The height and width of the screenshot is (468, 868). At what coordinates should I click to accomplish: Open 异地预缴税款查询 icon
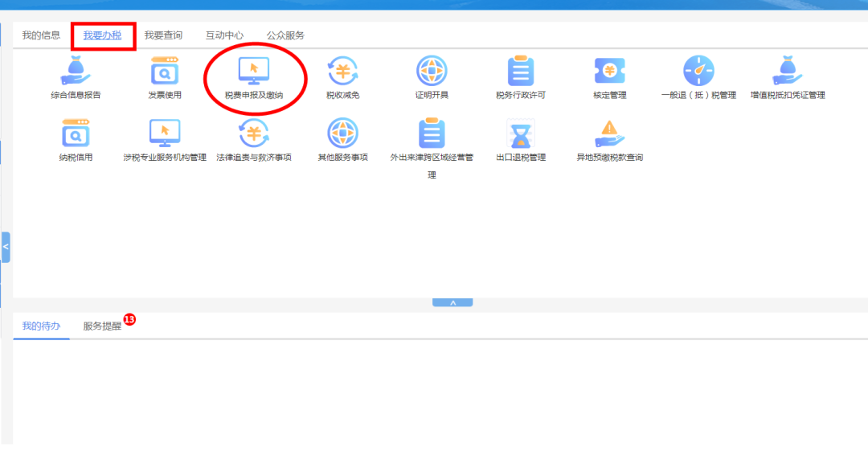coord(609,133)
